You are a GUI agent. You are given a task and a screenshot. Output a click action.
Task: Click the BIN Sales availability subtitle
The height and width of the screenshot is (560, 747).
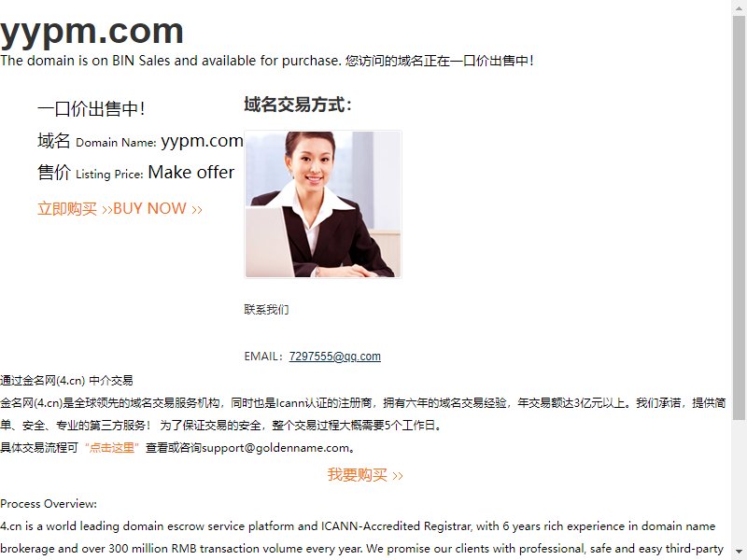267,61
